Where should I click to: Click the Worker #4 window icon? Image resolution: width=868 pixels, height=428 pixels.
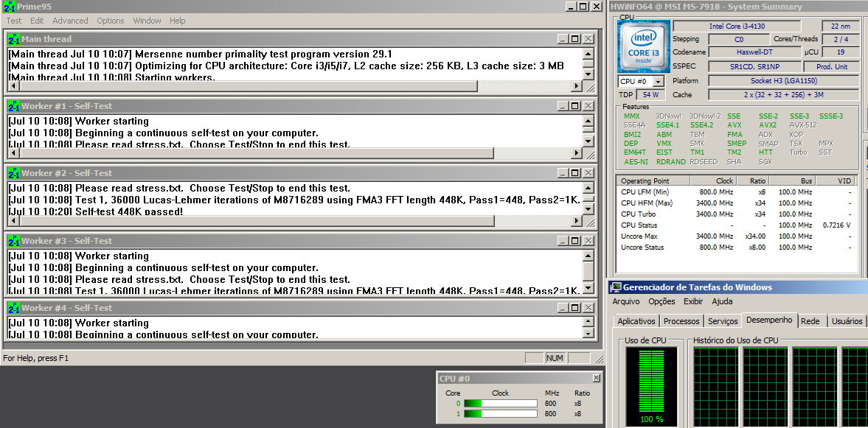pyautogui.click(x=14, y=308)
